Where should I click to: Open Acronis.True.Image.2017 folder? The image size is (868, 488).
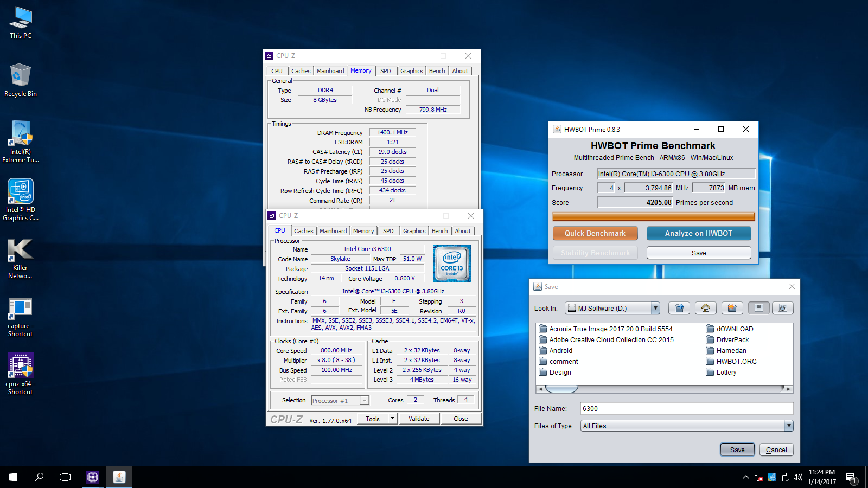(x=605, y=329)
